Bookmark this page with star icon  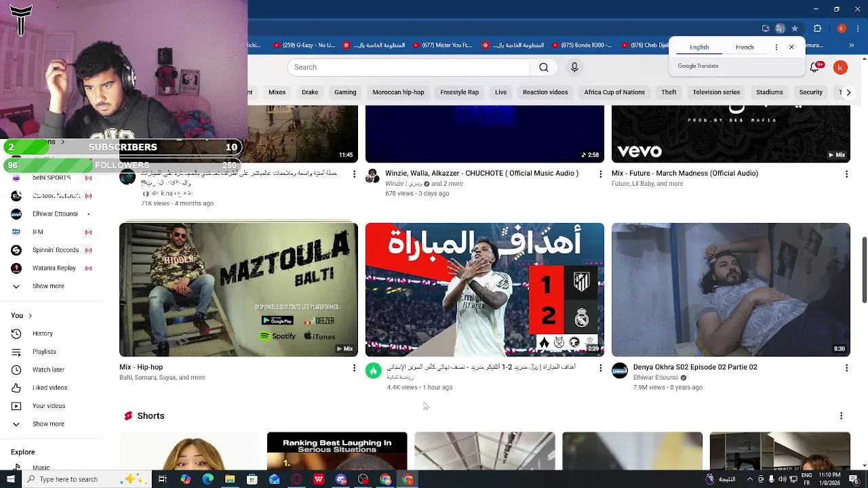pyautogui.click(x=795, y=28)
